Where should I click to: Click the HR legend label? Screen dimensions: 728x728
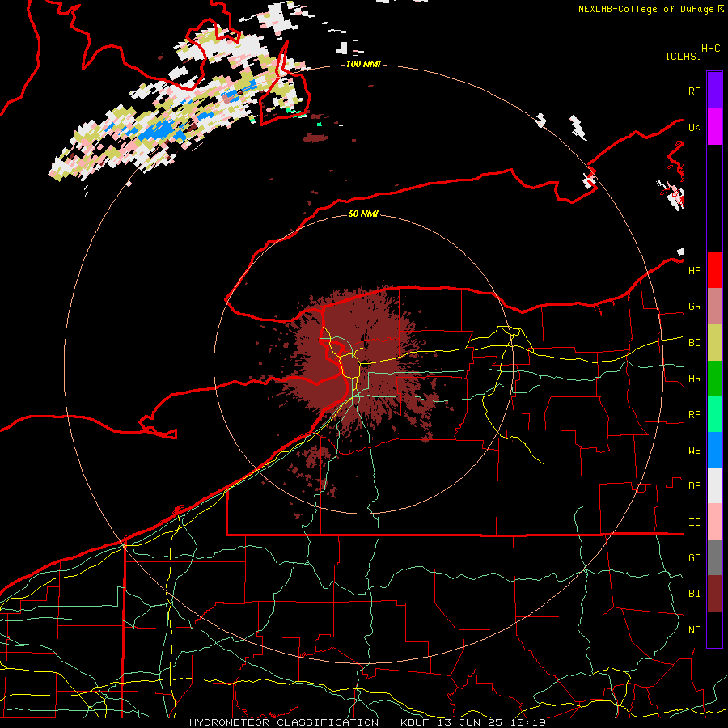(694, 379)
